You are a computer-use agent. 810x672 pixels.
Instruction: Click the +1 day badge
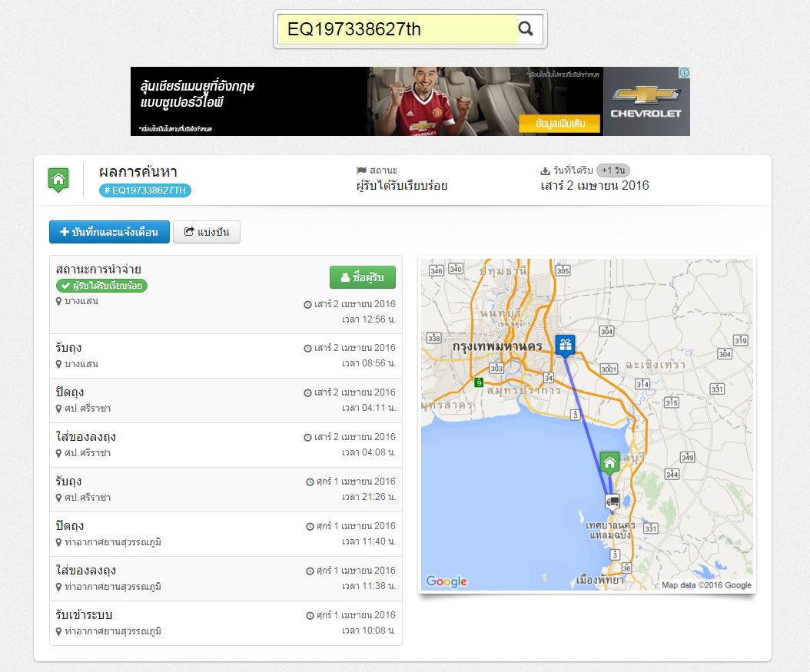tap(612, 170)
